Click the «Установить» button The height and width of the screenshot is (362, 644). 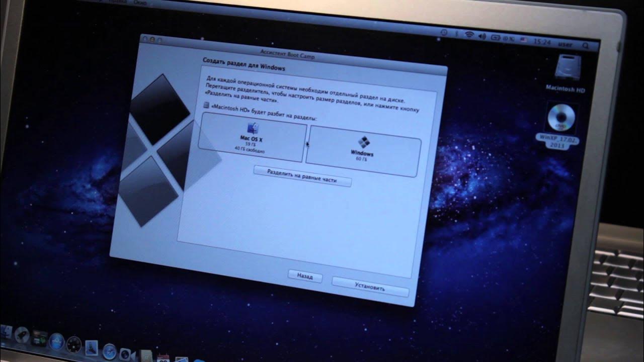[370, 288]
